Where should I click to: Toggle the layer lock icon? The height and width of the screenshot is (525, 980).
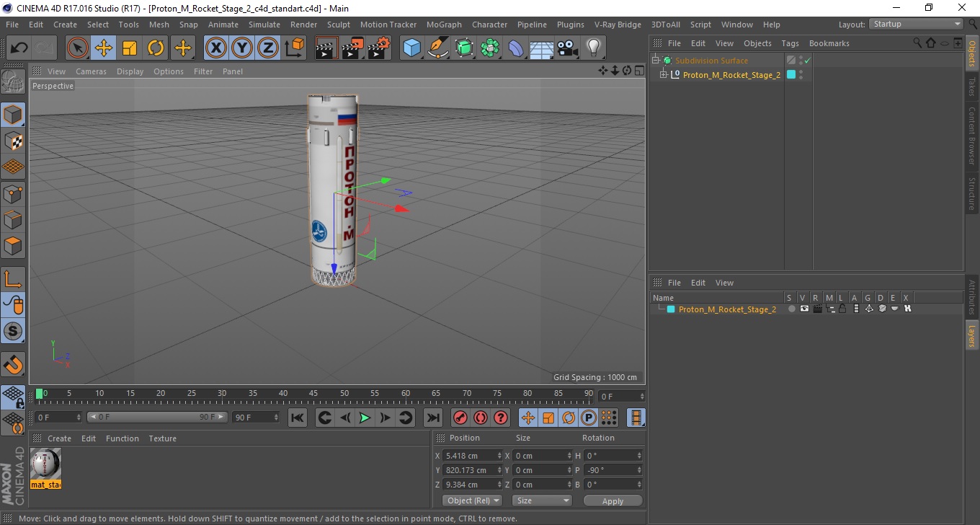coord(842,309)
